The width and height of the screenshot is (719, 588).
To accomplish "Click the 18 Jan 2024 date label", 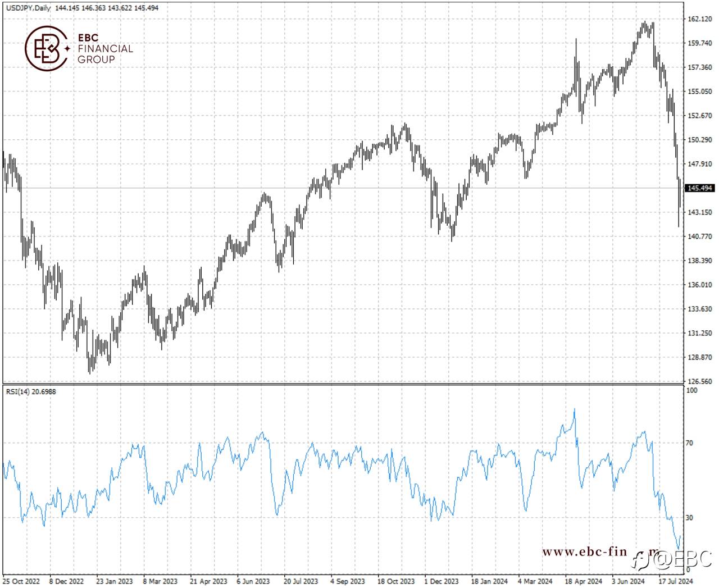I will tap(489, 581).
